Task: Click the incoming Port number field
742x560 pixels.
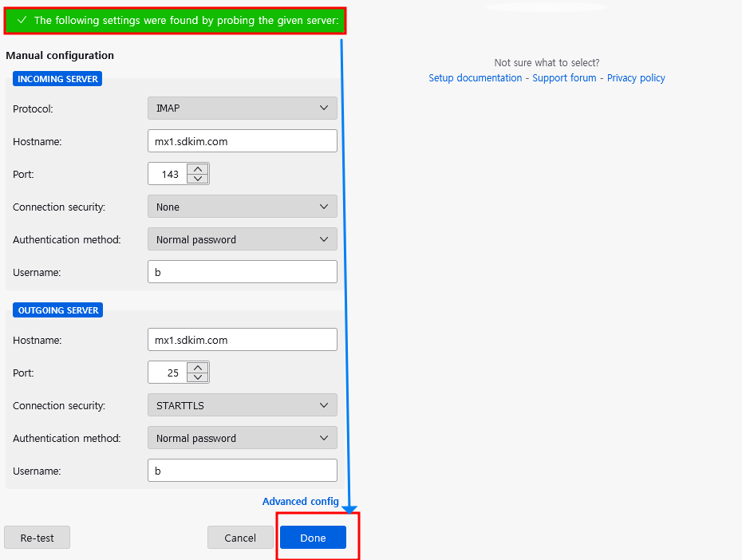Action: (x=168, y=174)
